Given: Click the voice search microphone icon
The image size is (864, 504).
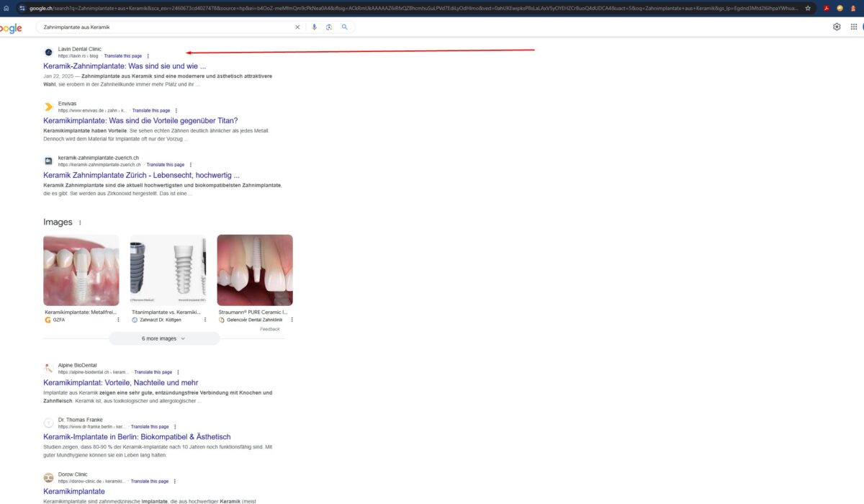Looking at the screenshot, I should pyautogui.click(x=314, y=27).
